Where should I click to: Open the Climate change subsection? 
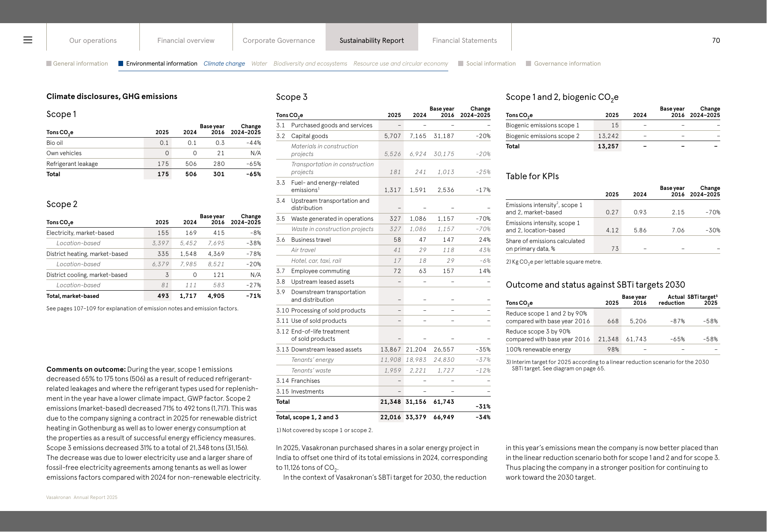tap(224, 63)
